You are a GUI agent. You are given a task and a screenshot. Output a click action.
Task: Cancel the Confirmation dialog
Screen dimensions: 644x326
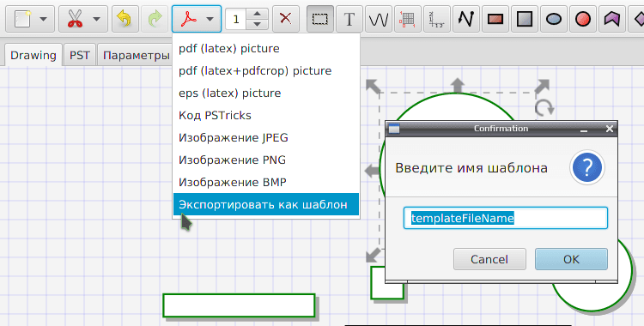[x=489, y=259]
